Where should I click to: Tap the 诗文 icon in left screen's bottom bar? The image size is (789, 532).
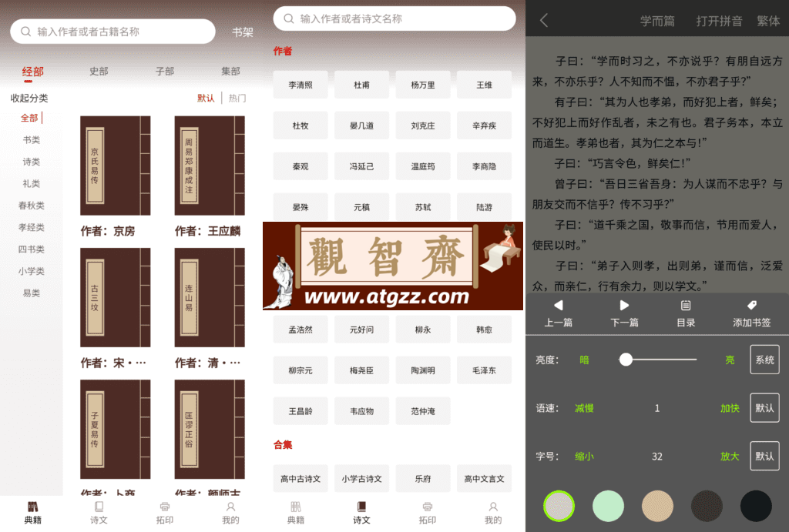coord(99,507)
